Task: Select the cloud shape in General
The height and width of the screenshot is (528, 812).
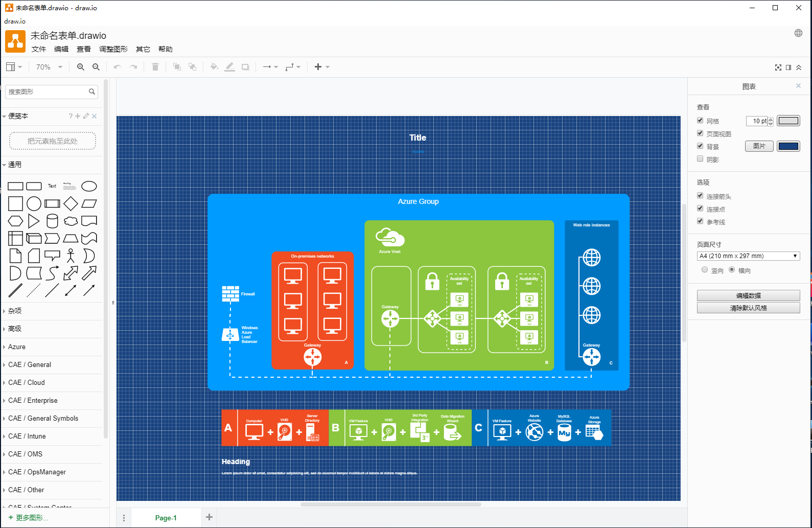Action: [x=71, y=221]
